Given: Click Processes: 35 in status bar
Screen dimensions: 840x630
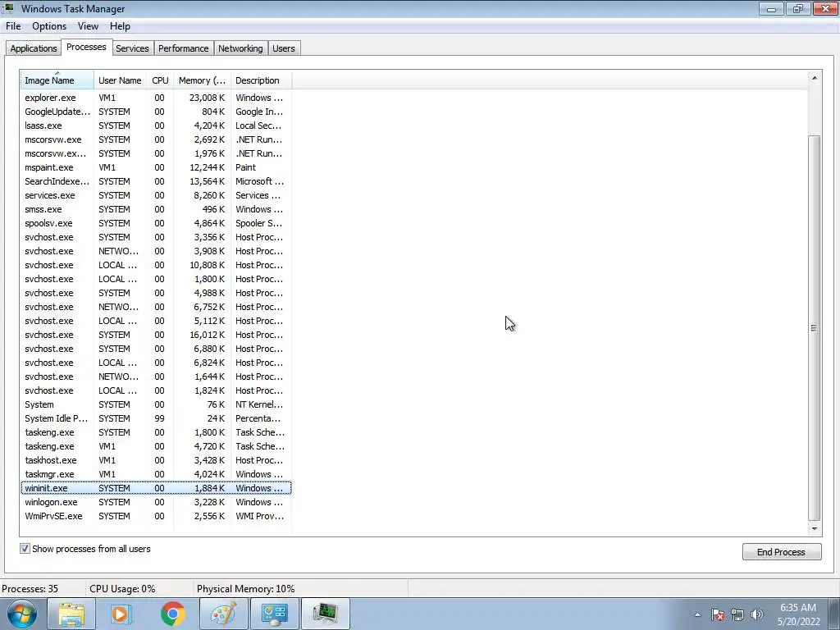Looking at the screenshot, I should tap(30, 589).
